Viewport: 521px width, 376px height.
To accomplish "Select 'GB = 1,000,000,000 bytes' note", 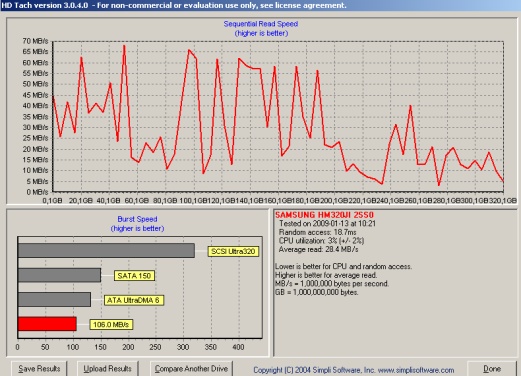I will coord(317,292).
